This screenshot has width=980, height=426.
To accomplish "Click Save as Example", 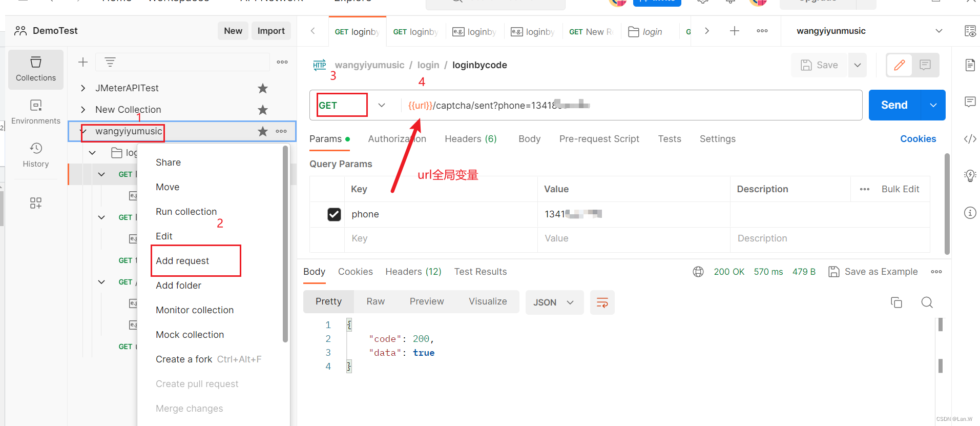I will tap(873, 272).
